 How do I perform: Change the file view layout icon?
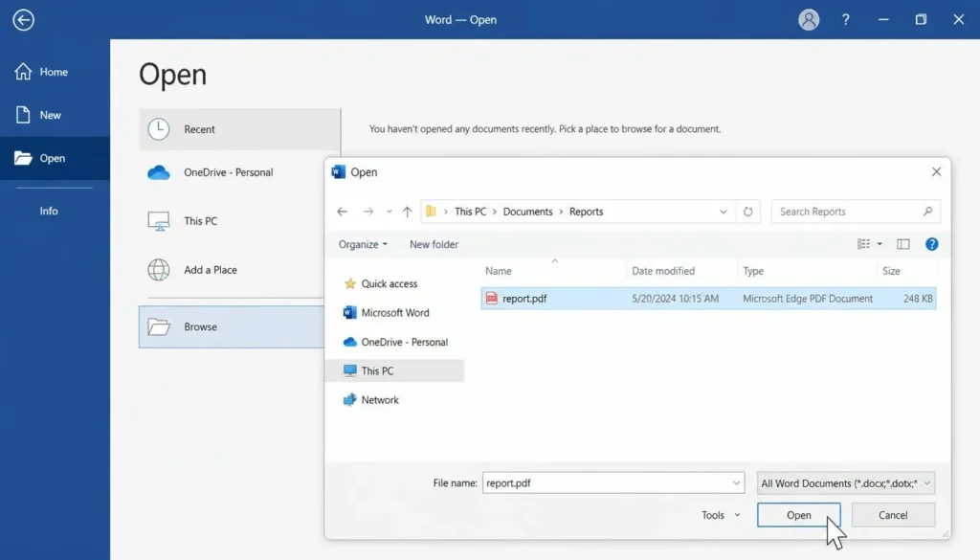coord(863,244)
